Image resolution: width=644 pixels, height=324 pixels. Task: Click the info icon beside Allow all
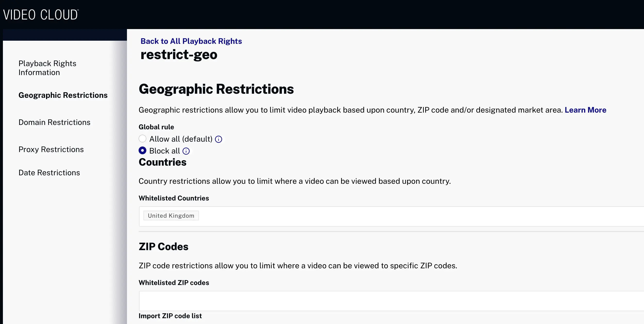[x=219, y=139]
